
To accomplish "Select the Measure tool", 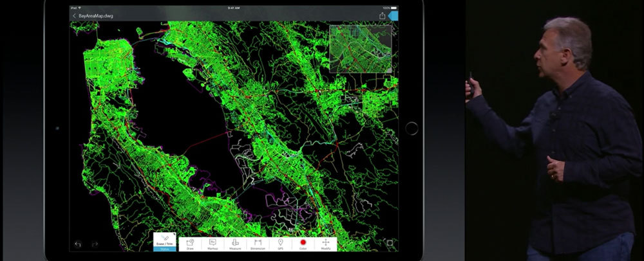I will click(235, 244).
